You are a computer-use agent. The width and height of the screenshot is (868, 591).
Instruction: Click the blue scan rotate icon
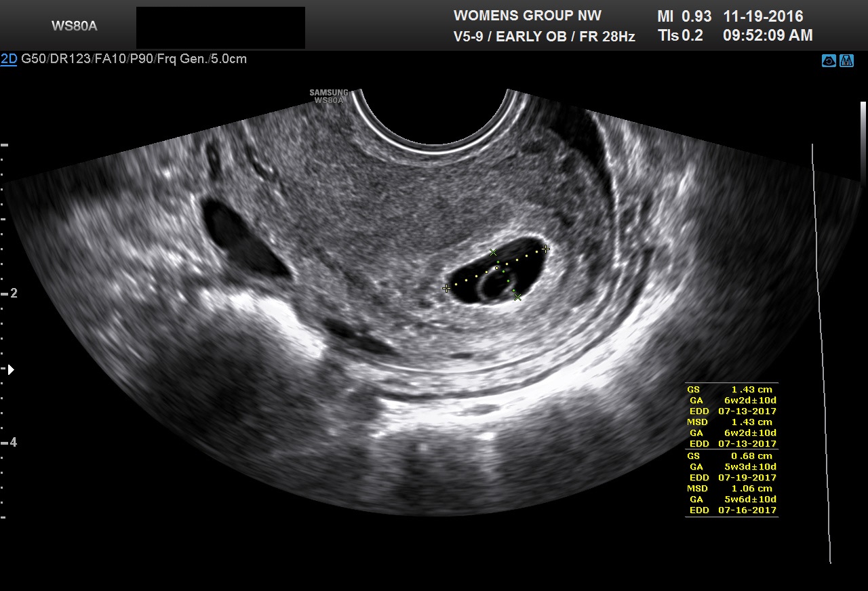point(828,61)
